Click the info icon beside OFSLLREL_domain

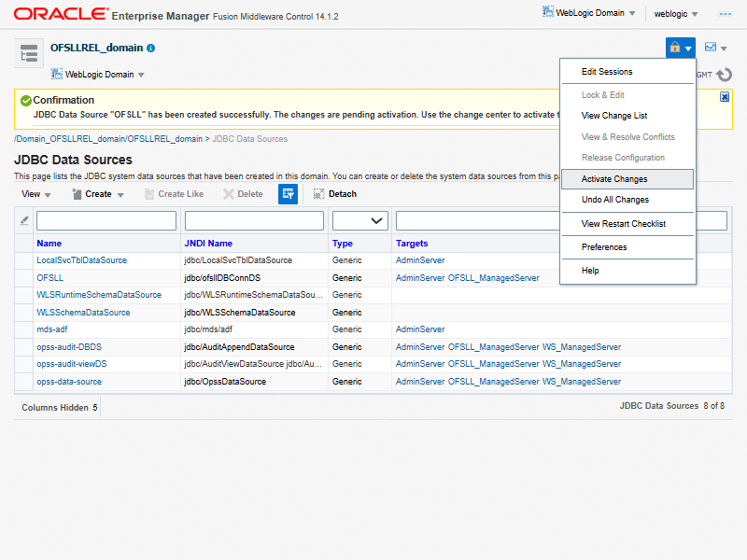pos(151,48)
